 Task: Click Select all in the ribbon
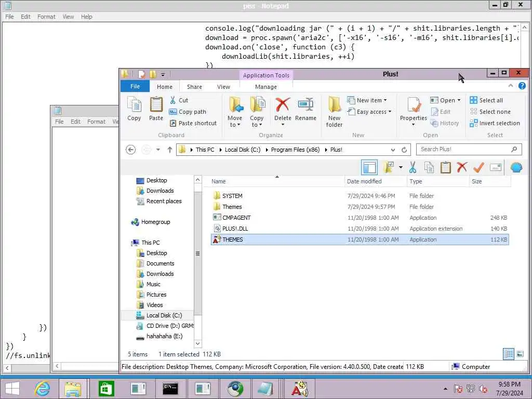tap(486, 100)
